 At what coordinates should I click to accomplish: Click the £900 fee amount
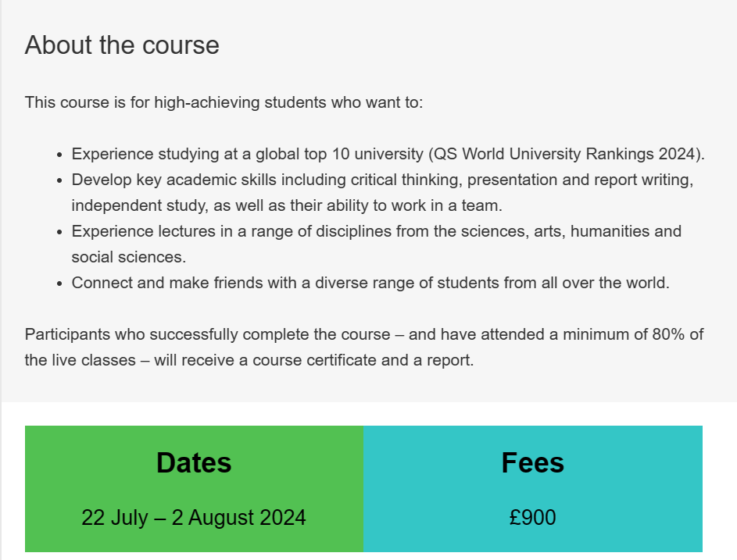tap(532, 517)
